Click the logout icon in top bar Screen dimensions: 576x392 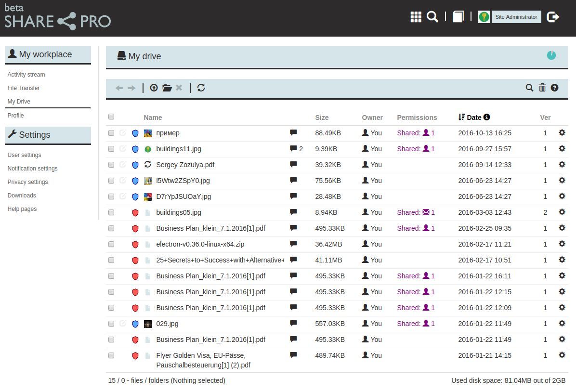[x=553, y=17]
